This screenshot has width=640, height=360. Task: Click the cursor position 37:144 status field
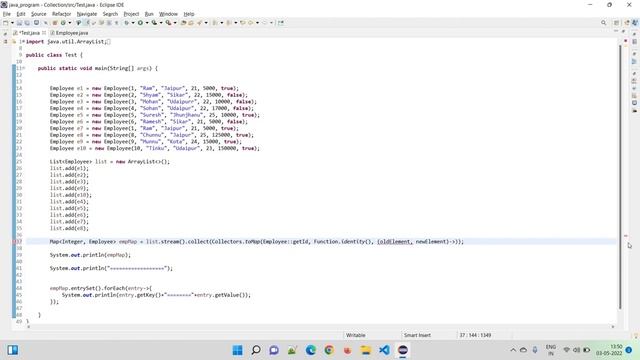[475, 335]
